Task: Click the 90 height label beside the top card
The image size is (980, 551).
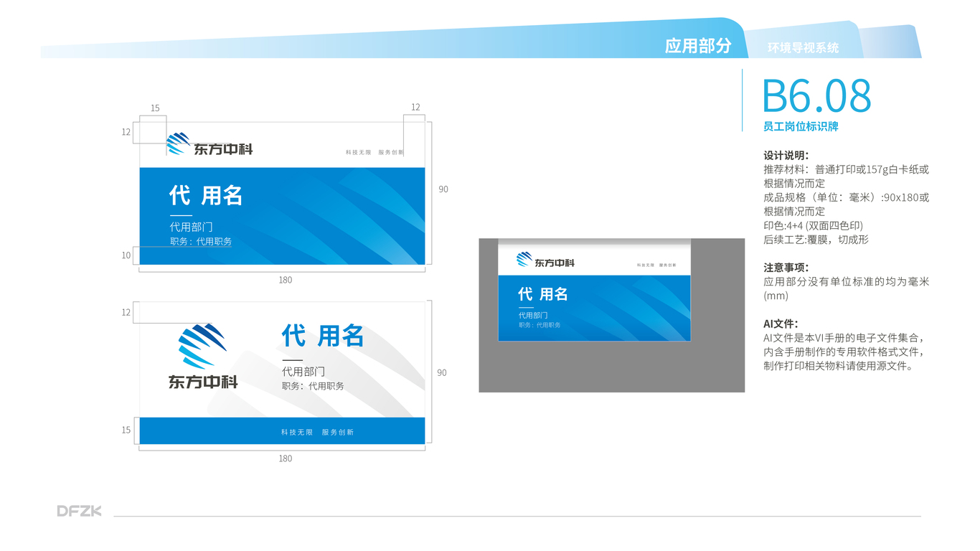Action: pyautogui.click(x=443, y=189)
